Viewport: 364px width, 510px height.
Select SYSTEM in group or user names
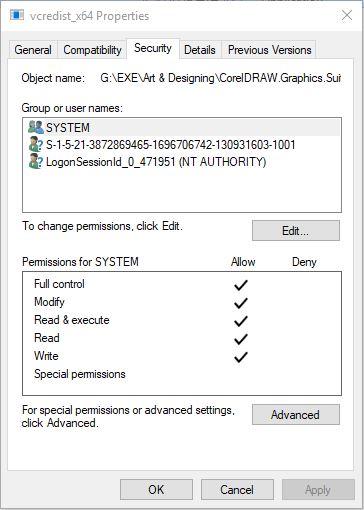[182, 127]
